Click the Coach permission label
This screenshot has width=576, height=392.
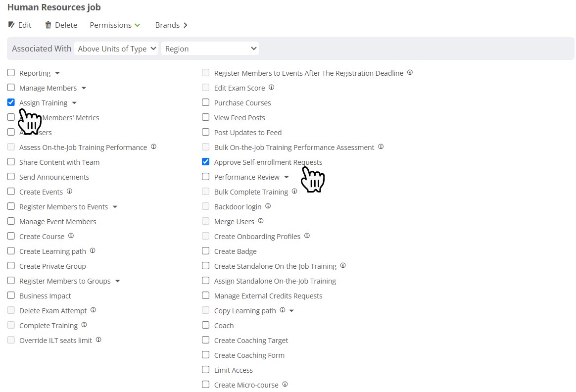click(x=224, y=326)
